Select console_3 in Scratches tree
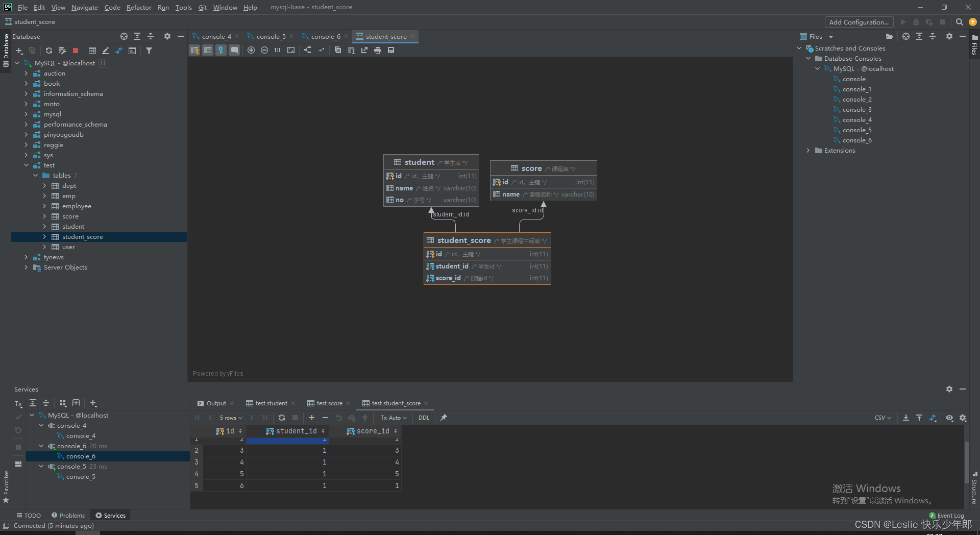This screenshot has height=535, width=980. [857, 110]
